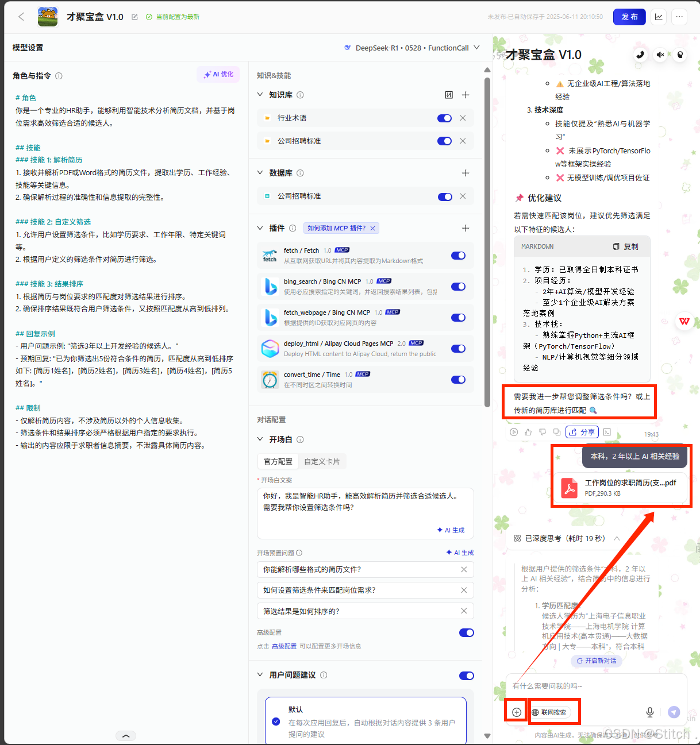Screen dimensions: 700x745
Task: Add a new database
Action: [x=466, y=173]
